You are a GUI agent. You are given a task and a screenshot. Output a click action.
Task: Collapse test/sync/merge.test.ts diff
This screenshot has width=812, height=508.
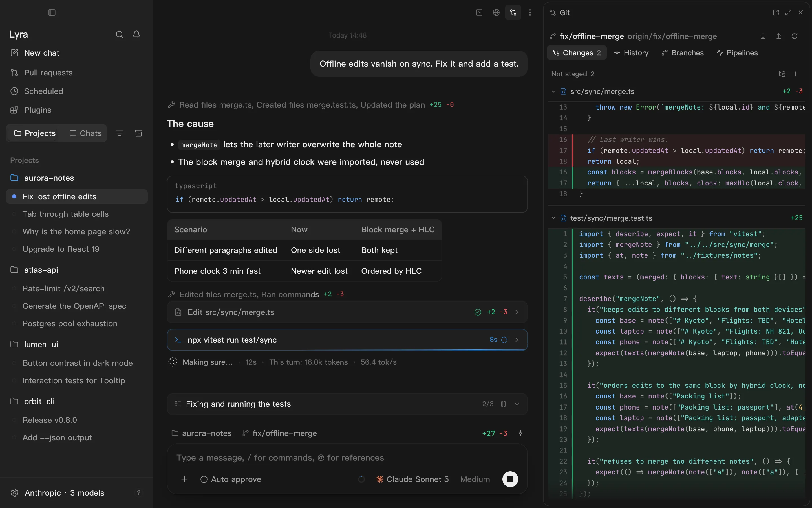pos(553,218)
